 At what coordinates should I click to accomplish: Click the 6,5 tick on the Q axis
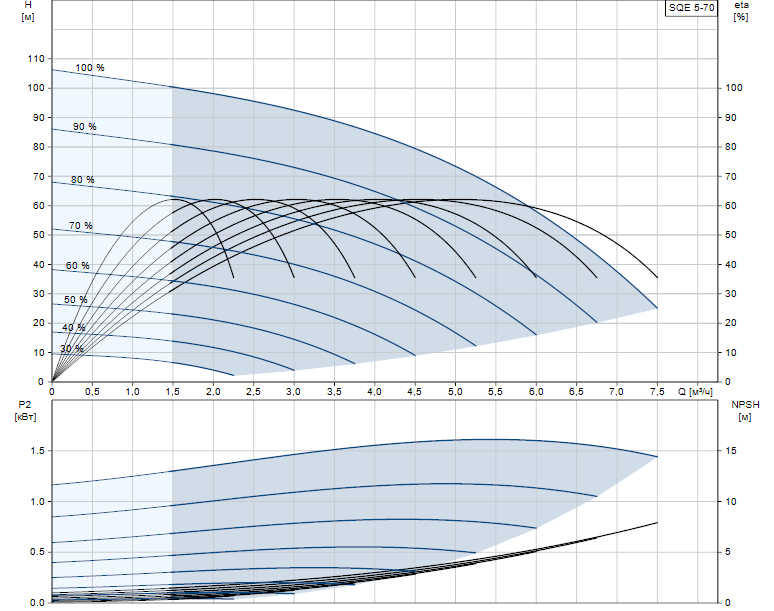click(x=577, y=392)
